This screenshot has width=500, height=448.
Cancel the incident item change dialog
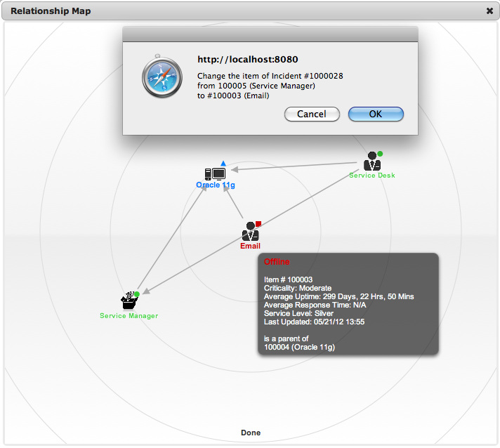tap(312, 114)
